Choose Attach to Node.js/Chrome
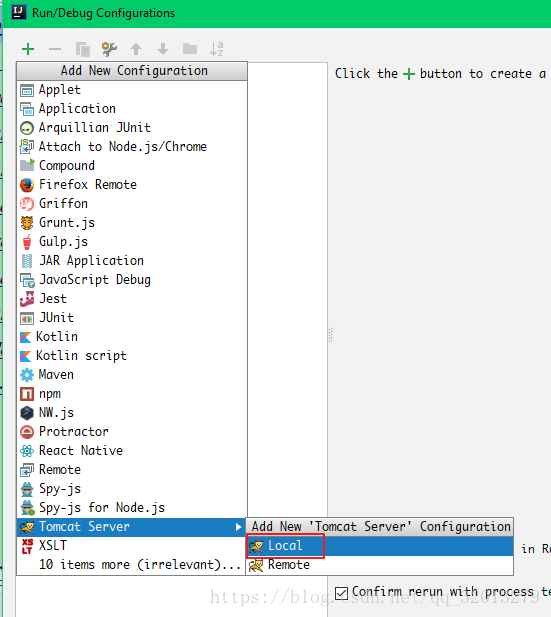The height and width of the screenshot is (617, 551). (132, 146)
